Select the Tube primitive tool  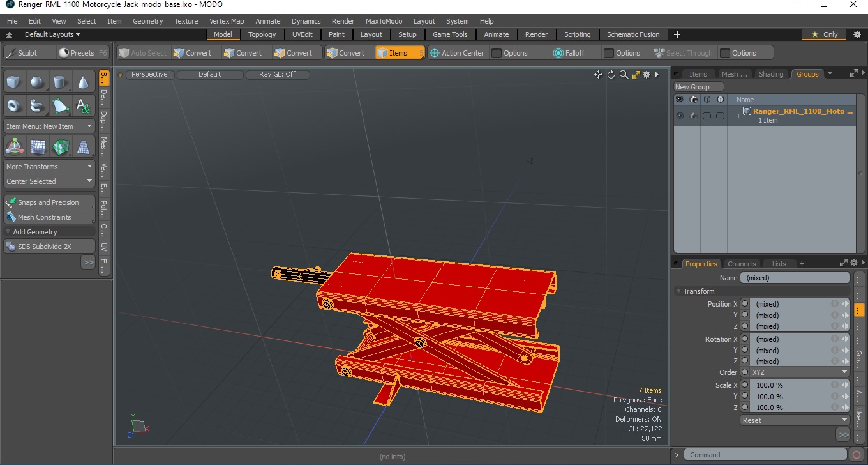point(37,105)
